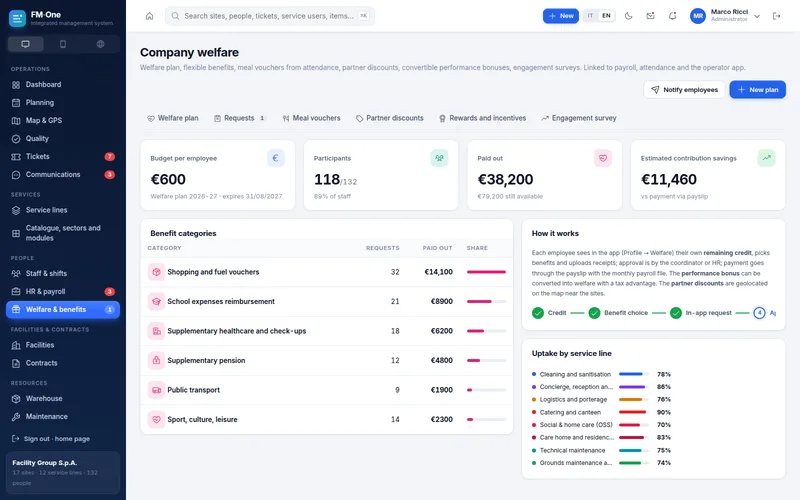The width and height of the screenshot is (800, 500).
Task: Open Quality in sidebar
Action: pyautogui.click(x=63, y=139)
